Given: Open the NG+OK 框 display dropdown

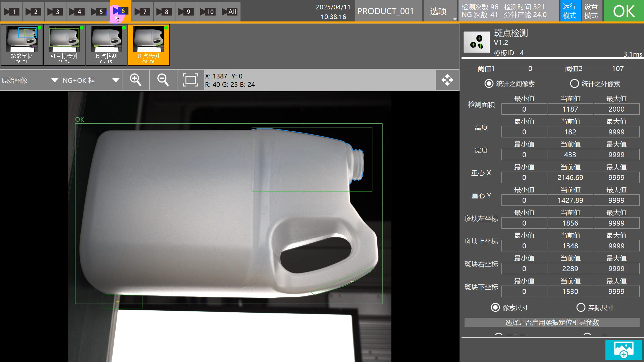Looking at the screenshot, I should click(x=91, y=80).
